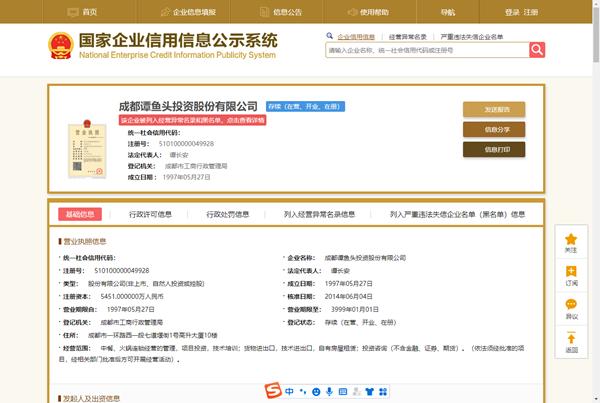Click the greyed-out Sogou account icon

357,392
